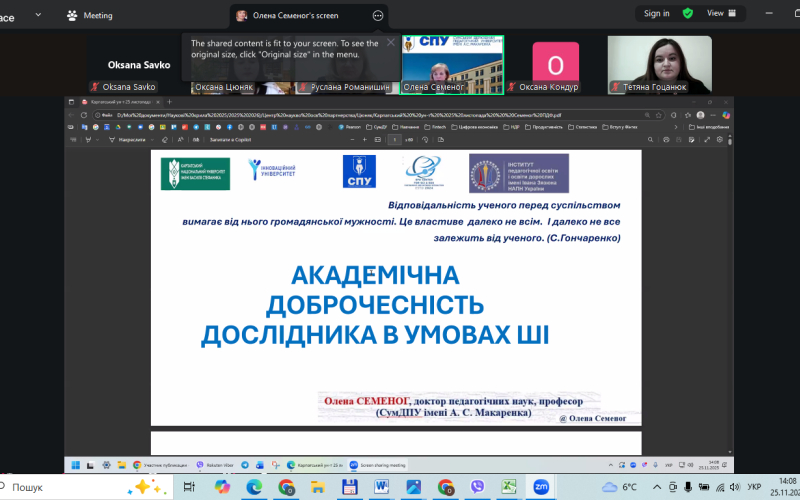Open volume control in tray

tap(735, 487)
